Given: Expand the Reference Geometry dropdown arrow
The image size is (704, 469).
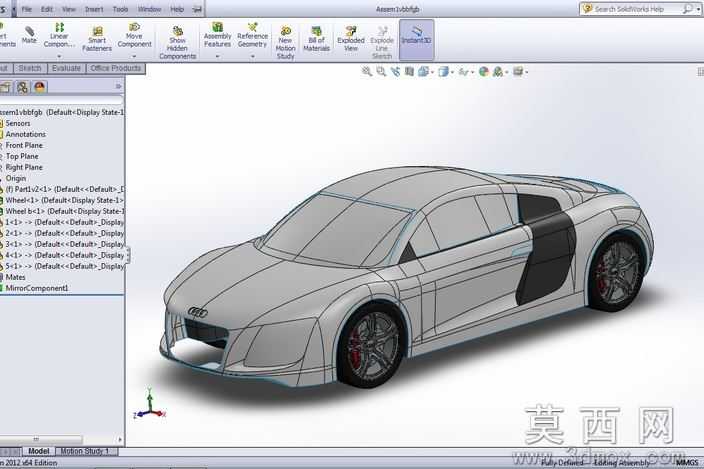Looking at the screenshot, I should [252, 57].
